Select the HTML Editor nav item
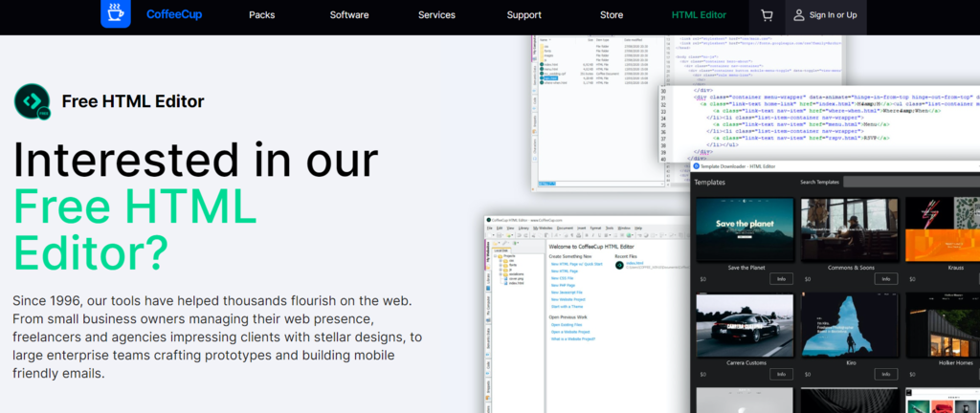 click(699, 15)
